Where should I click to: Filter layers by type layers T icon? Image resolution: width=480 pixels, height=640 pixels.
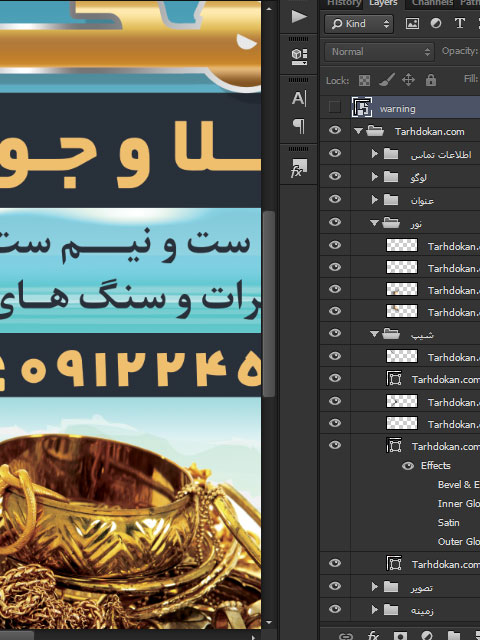tap(460, 24)
